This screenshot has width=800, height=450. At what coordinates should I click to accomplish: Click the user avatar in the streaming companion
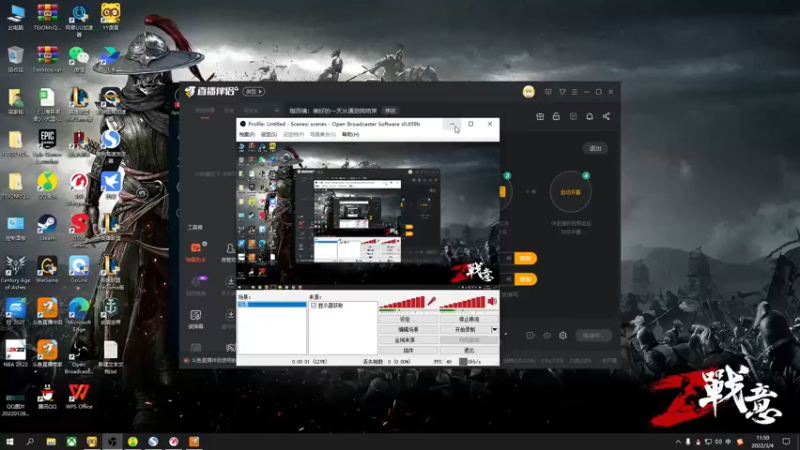pos(529,92)
